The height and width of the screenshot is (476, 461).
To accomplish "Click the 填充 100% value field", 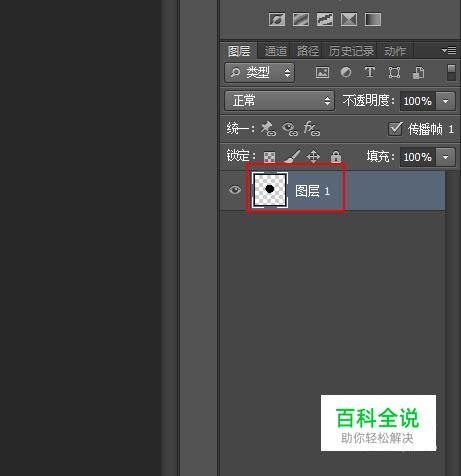I will point(418,157).
